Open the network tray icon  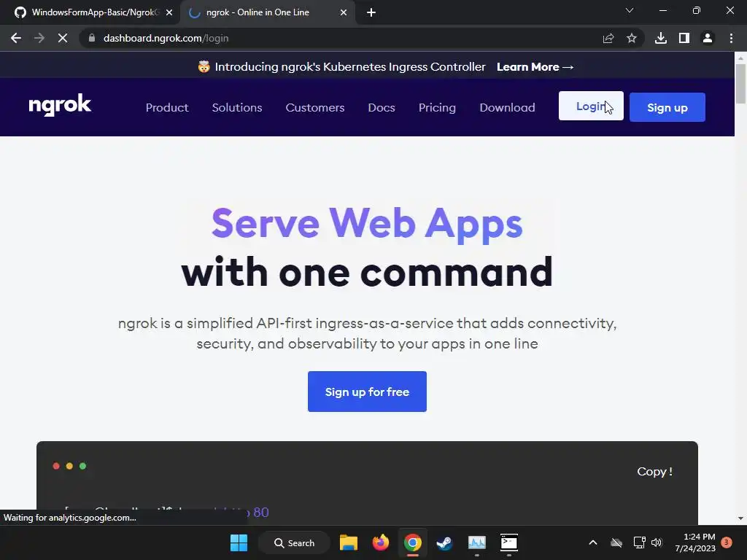point(639,542)
